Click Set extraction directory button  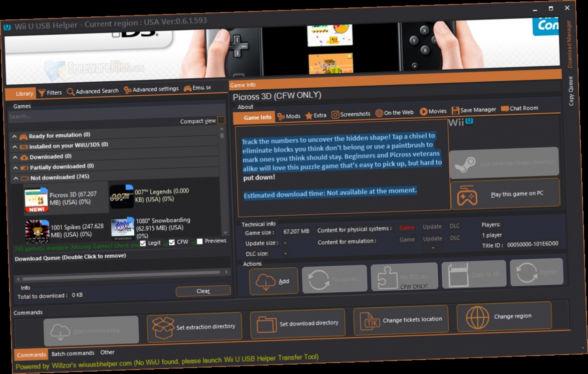(x=194, y=327)
